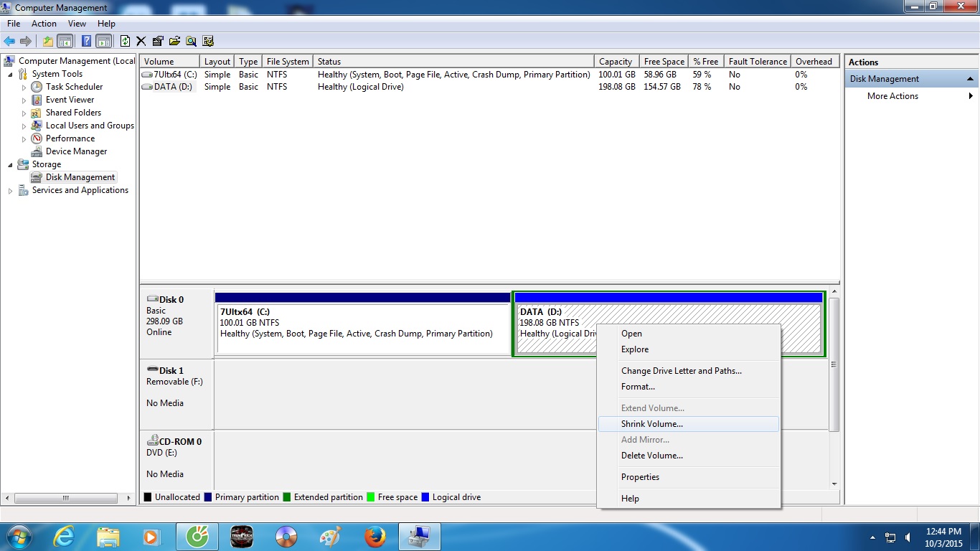Click the blue Logical drive legend swatch
The image size is (980, 551).
pyautogui.click(x=425, y=497)
